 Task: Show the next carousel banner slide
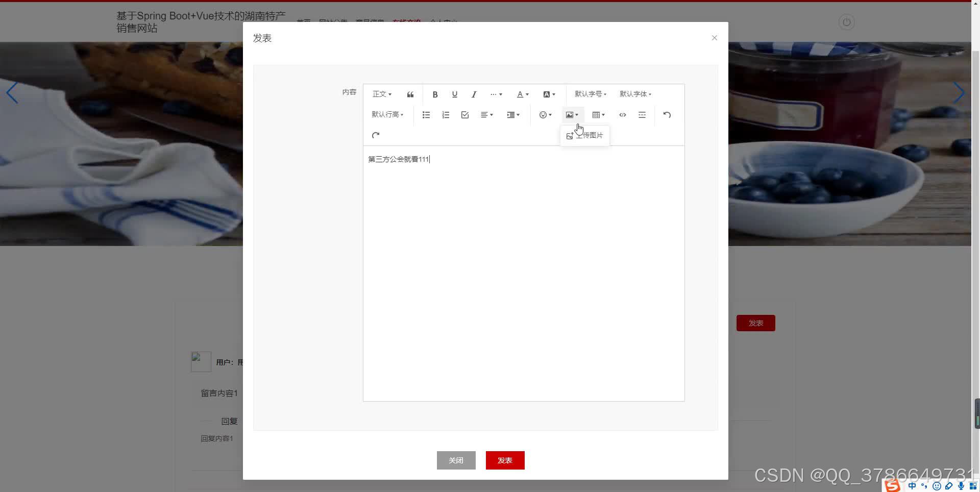point(959,93)
